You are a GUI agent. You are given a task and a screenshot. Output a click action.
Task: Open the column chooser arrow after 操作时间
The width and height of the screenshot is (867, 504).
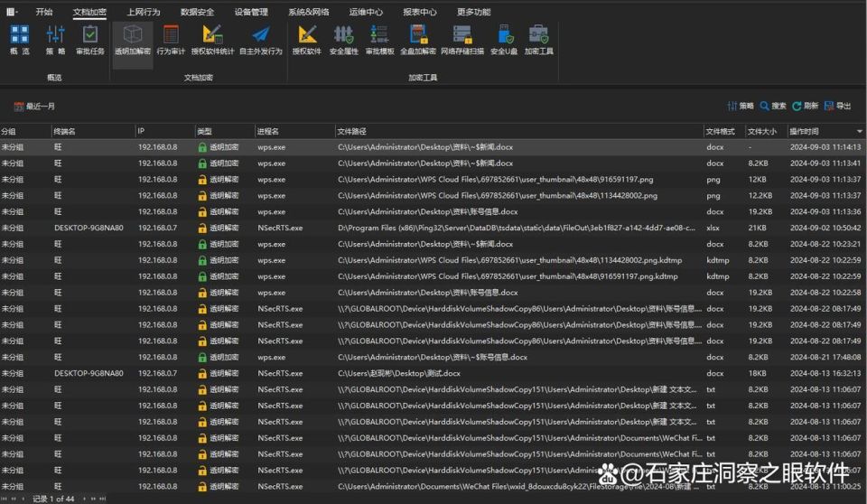tap(859, 131)
